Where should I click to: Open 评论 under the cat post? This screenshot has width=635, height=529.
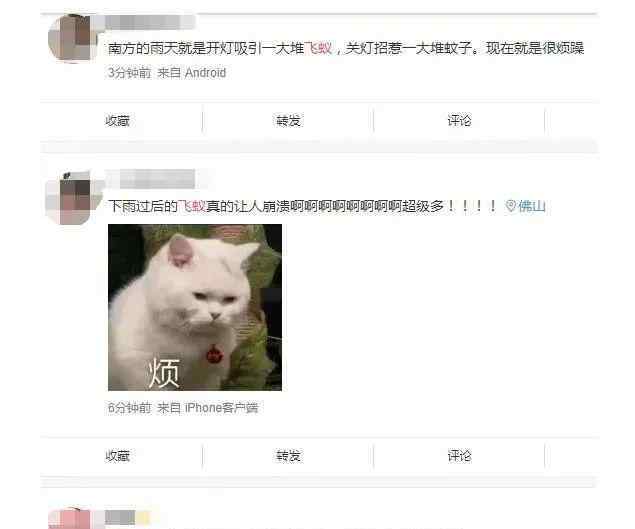459,456
